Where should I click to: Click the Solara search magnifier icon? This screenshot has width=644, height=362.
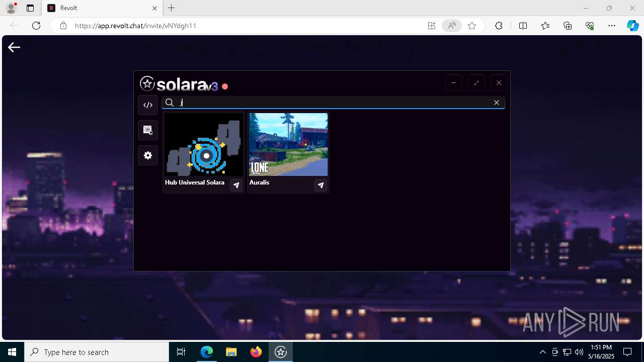170,103
